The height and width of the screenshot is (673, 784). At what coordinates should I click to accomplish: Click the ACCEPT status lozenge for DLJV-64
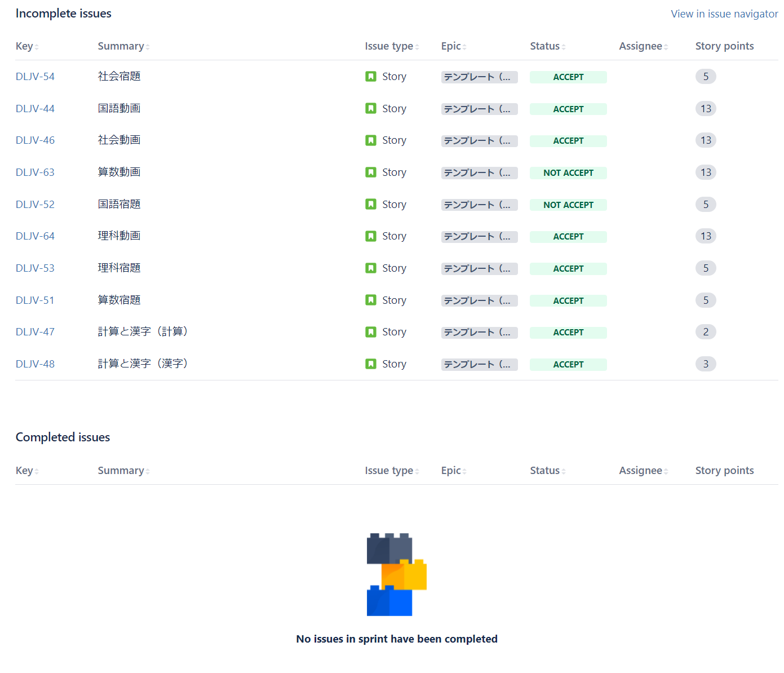[x=568, y=237]
